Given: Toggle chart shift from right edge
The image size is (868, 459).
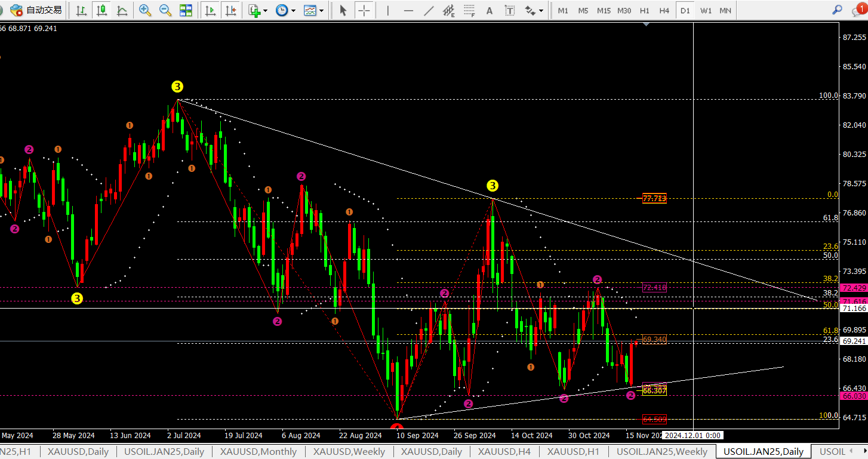Looking at the screenshot, I should coord(230,10).
